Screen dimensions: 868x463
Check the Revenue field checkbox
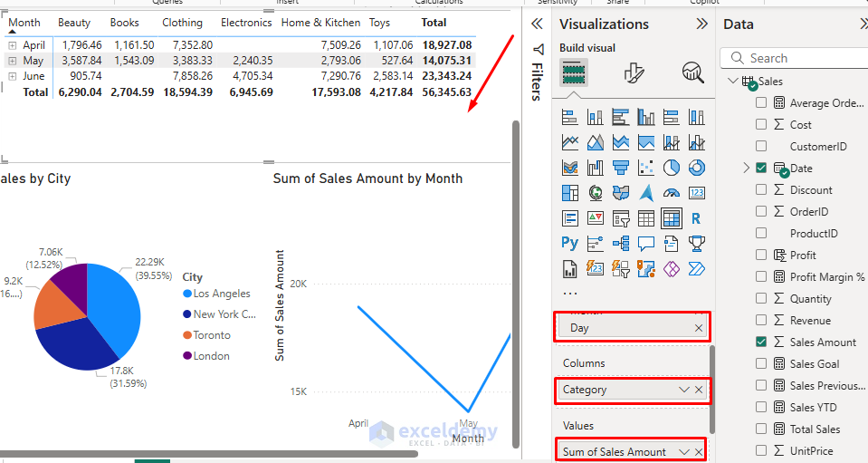coord(761,320)
